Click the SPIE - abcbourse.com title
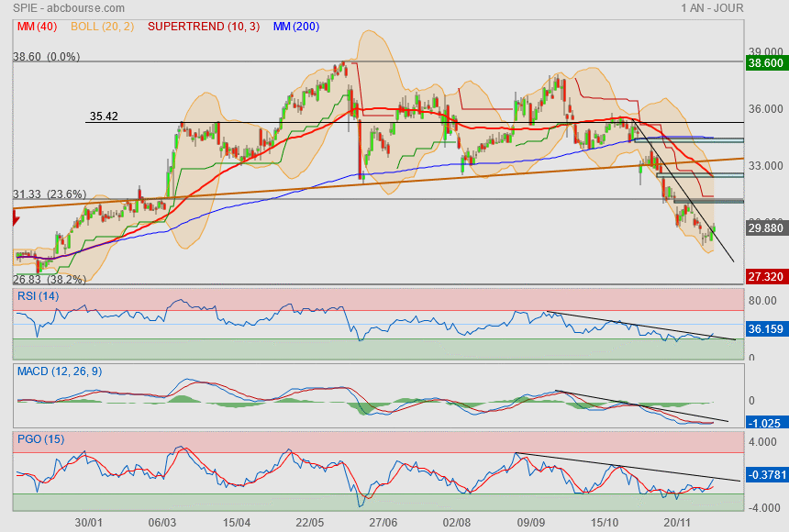The width and height of the screenshot is (789, 532). click(x=69, y=8)
